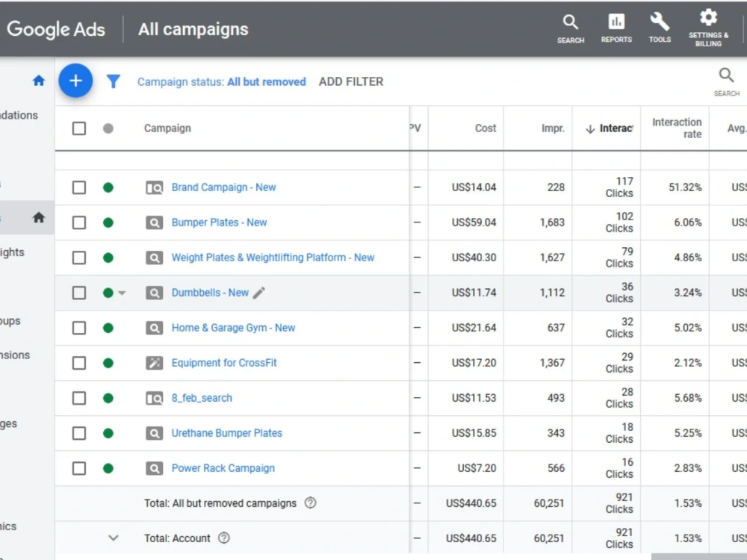This screenshot has width=747, height=560.
Task: Open Settings & Billing gear icon
Action: (708, 28)
